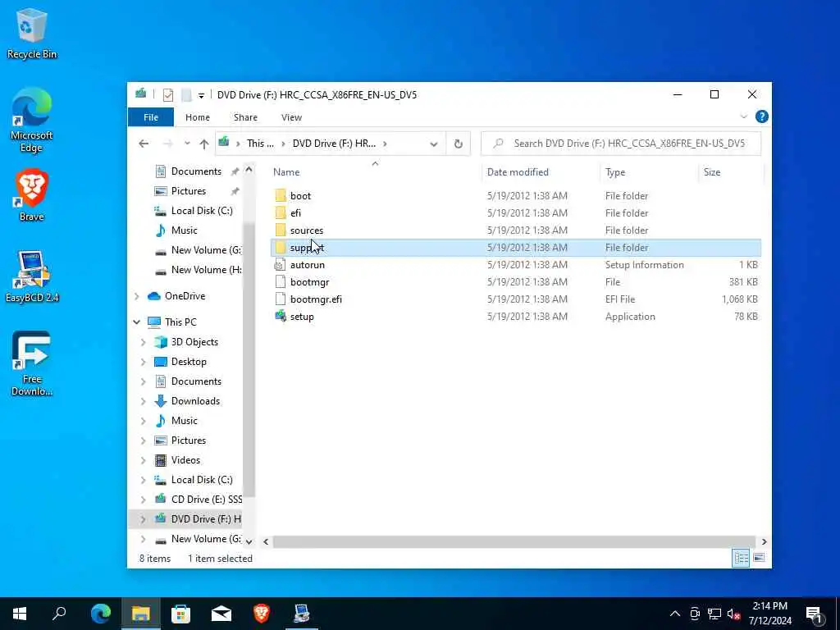Open pinned Documents in Quick access

coord(196,171)
